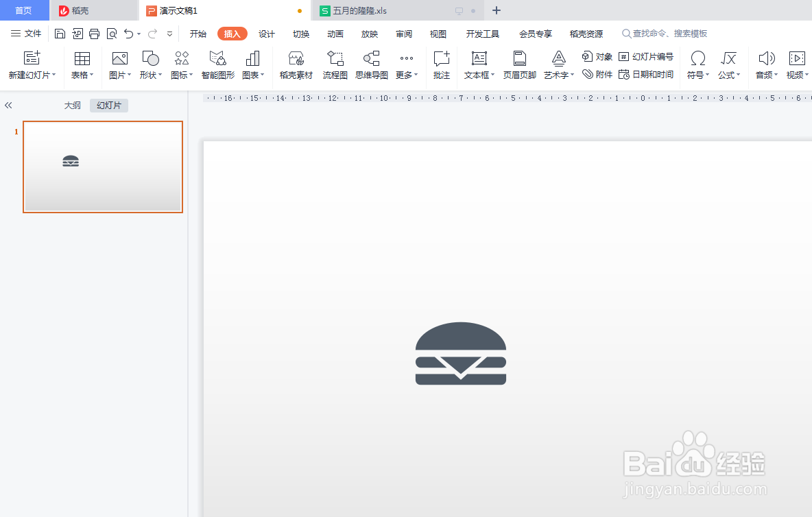Switch to the 设计 (Design) tab
Image resolution: width=812 pixels, height=517 pixels.
[267, 34]
